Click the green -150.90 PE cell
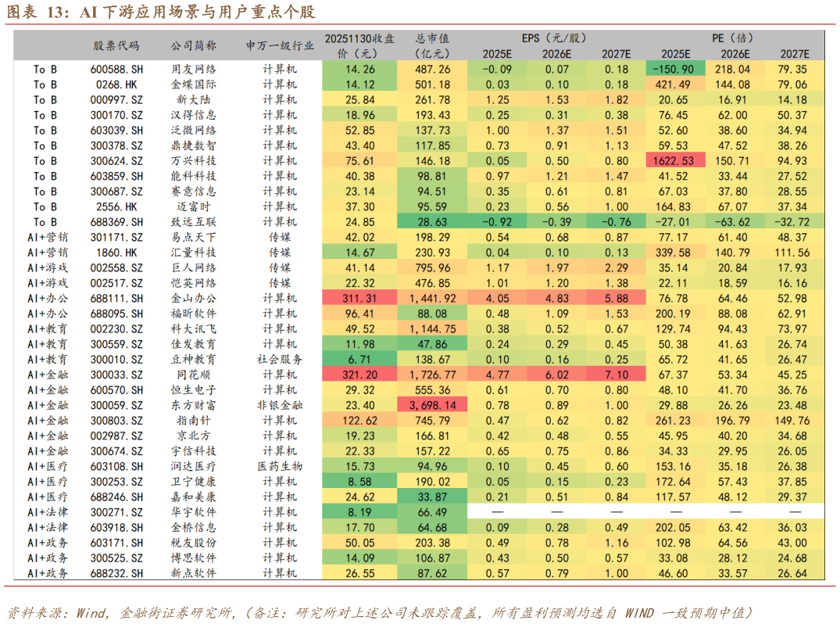This screenshot has width=840, height=624. click(x=675, y=69)
